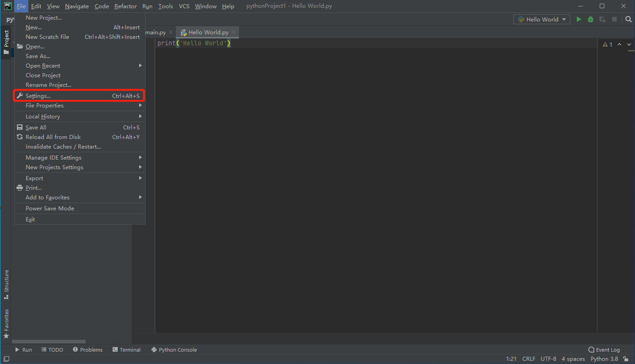Open the Python Console tool window
Screen dimensions: 635x364
[174, 350]
